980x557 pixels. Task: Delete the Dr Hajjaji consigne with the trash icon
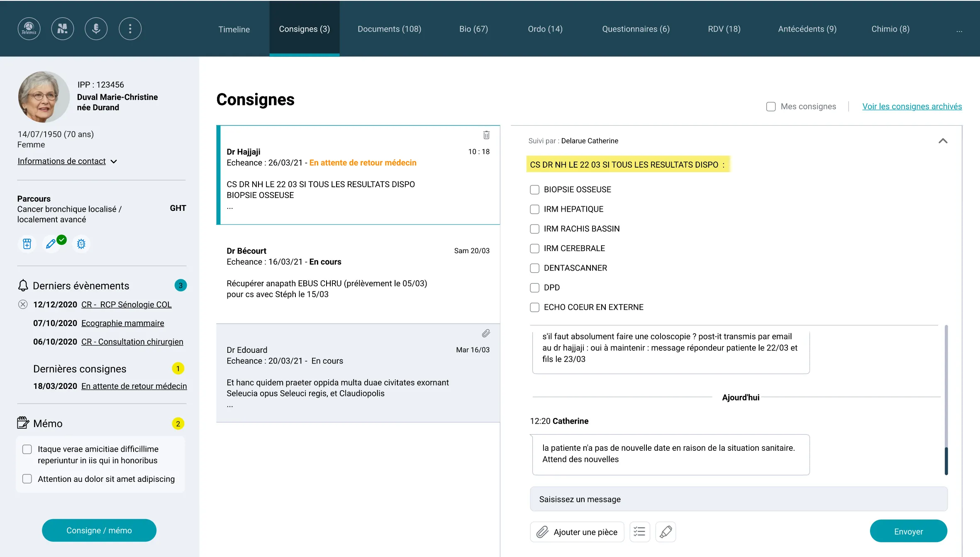pyautogui.click(x=486, y=135)
